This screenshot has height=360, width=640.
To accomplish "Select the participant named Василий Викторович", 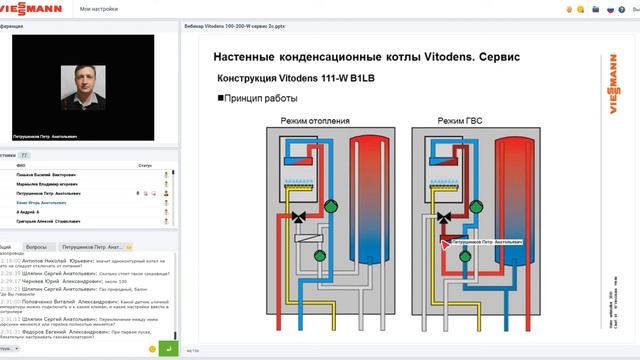I will click(46, 175).
